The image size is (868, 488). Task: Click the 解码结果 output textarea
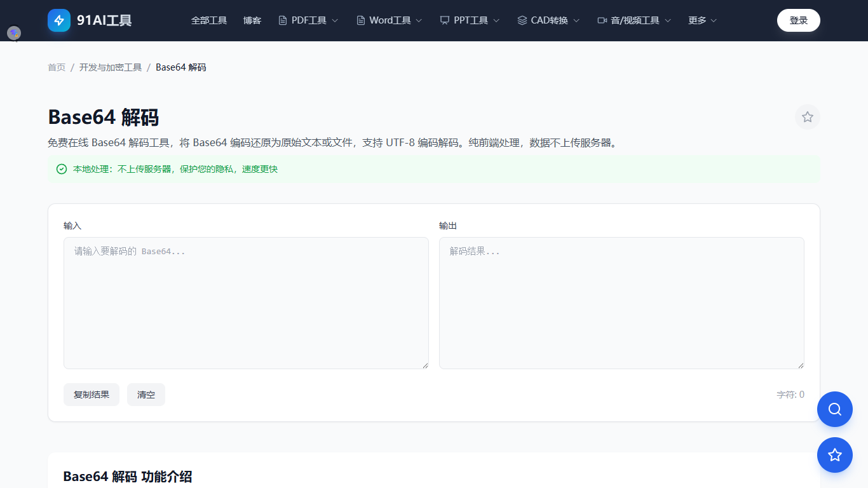coord(621,303)
